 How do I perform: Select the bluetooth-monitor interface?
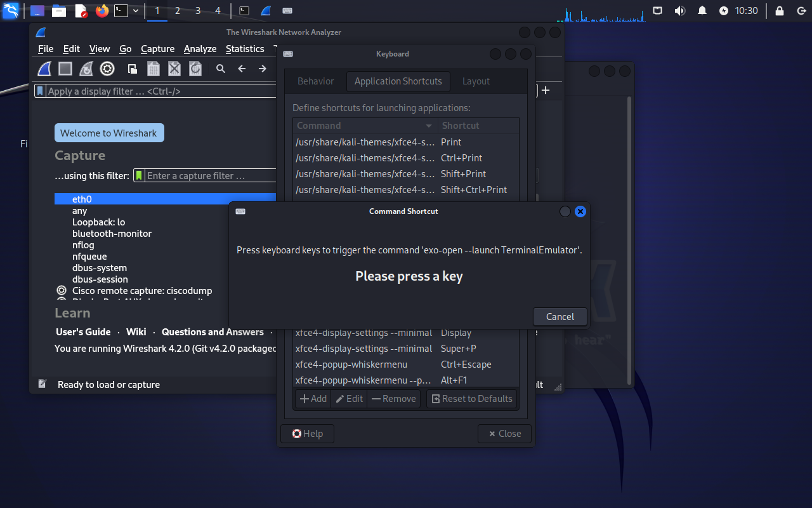click(x=112, y=234)
